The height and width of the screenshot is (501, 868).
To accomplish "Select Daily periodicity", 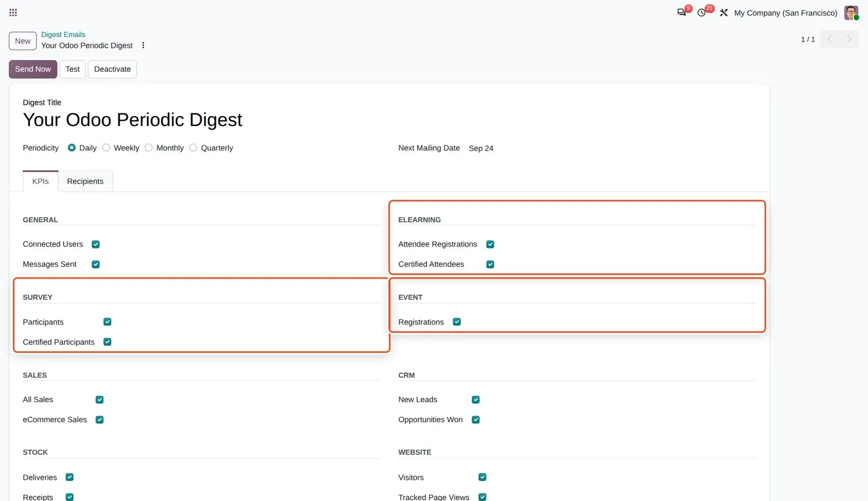I will pyautogui.click(x=72, y=148).
